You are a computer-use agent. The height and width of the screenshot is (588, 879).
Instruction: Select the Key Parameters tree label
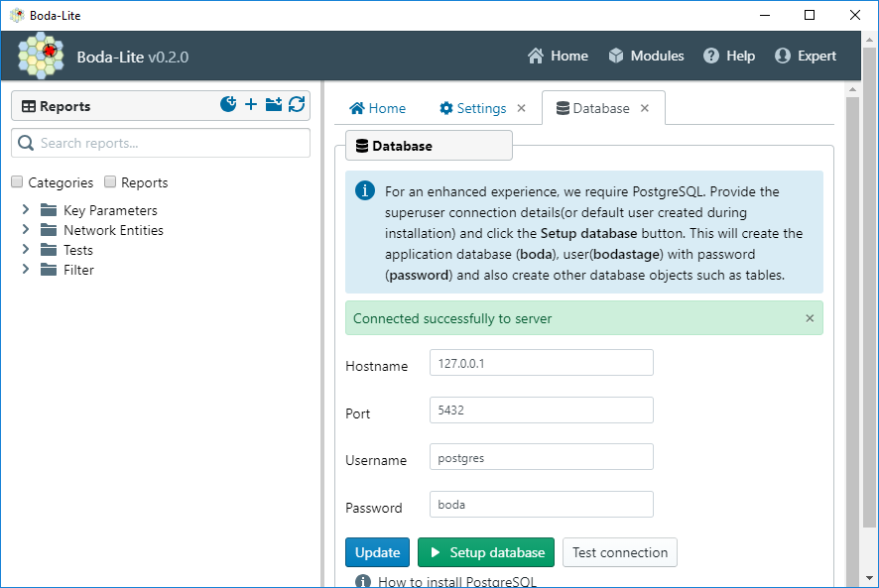point(110,211)
